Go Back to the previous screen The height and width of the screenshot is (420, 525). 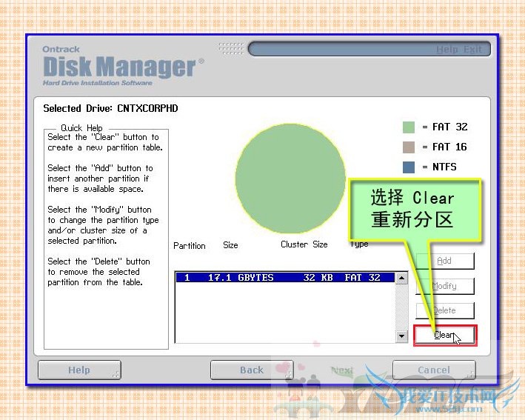(252, 370)
